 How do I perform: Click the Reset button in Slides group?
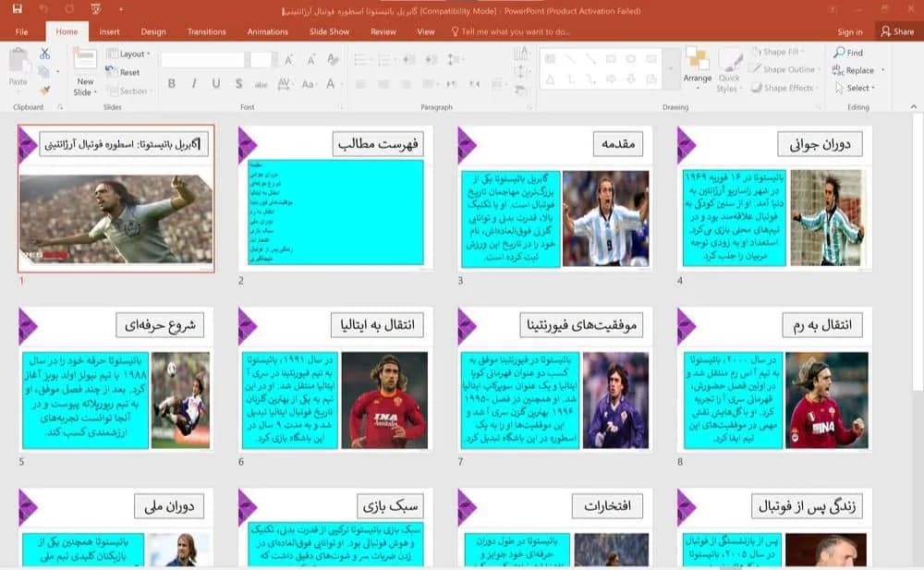tap(123, 72)
